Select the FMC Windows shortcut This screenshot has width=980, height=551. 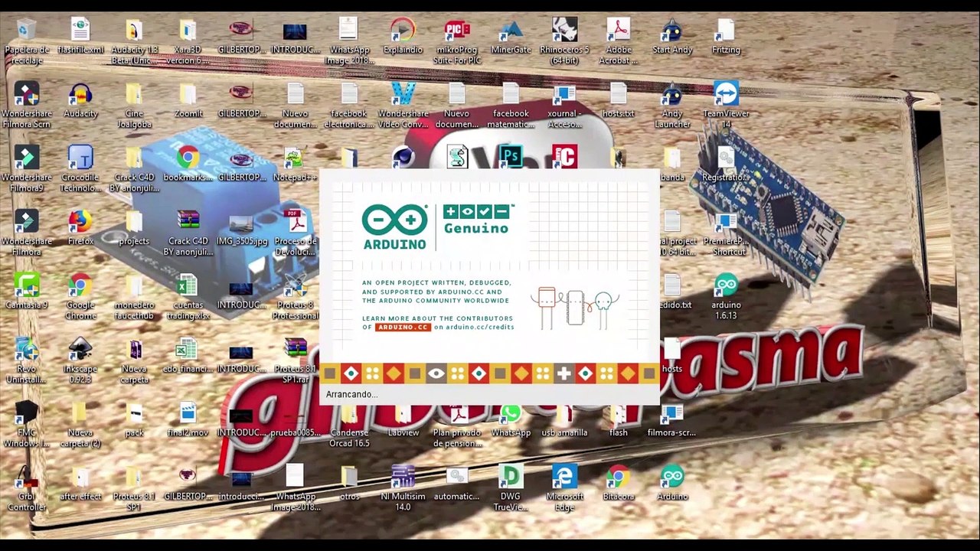point(27,425)
